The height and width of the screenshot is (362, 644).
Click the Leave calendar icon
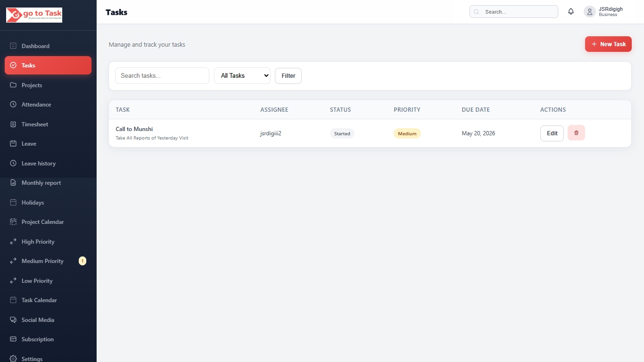pyautogui.click(x=13, y=144)
